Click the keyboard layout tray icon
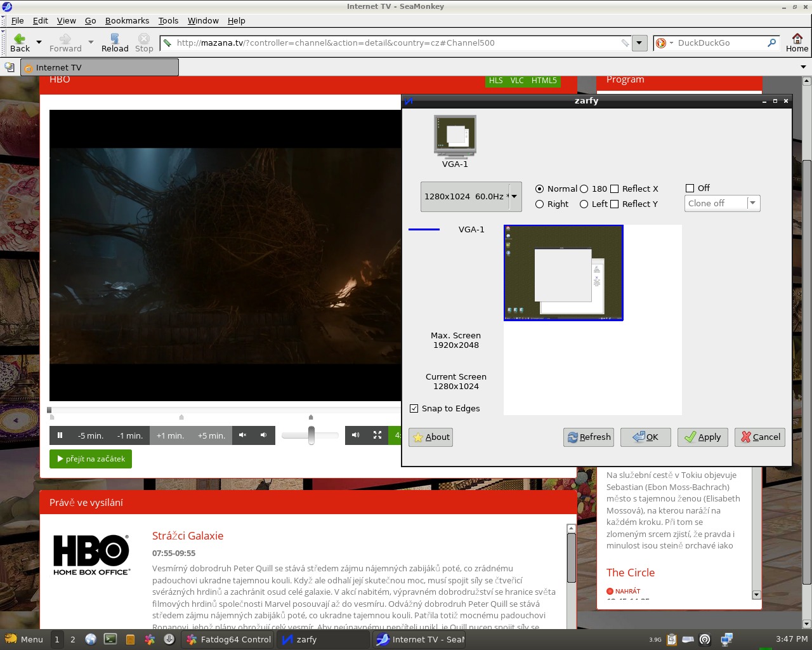The width and height of the screenshot is (812, 650). coord(688,639)
